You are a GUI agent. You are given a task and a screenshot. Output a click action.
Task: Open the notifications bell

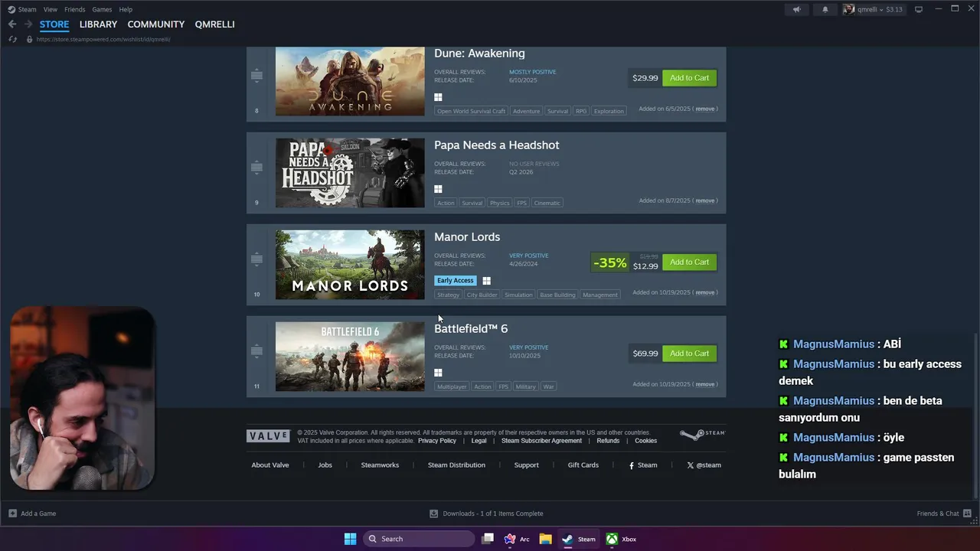[x=825, y=9]
